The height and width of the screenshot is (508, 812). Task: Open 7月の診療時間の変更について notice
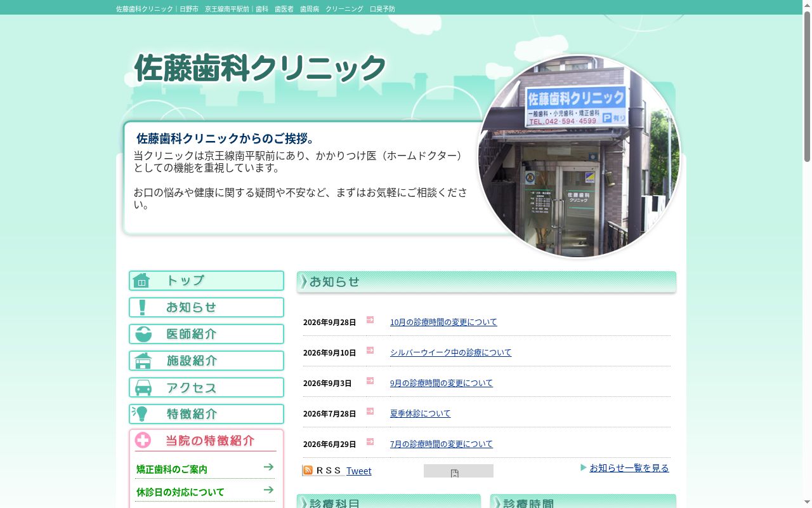pyautogui.click(x=442, y=444)
